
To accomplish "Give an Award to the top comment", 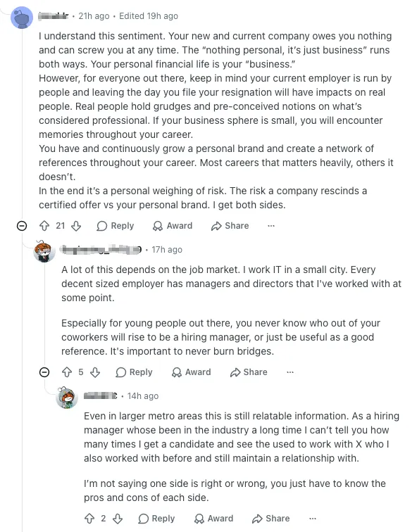I will (172, 226).
